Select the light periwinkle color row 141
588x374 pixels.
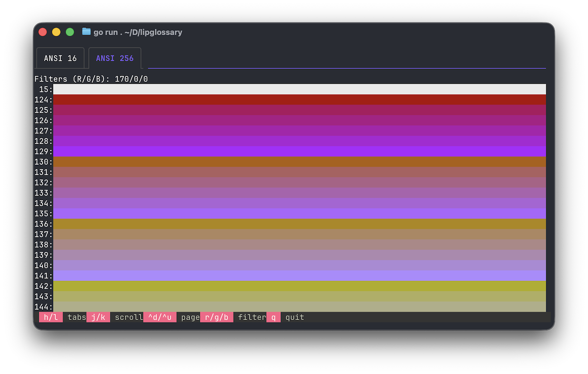click(299, 276)
